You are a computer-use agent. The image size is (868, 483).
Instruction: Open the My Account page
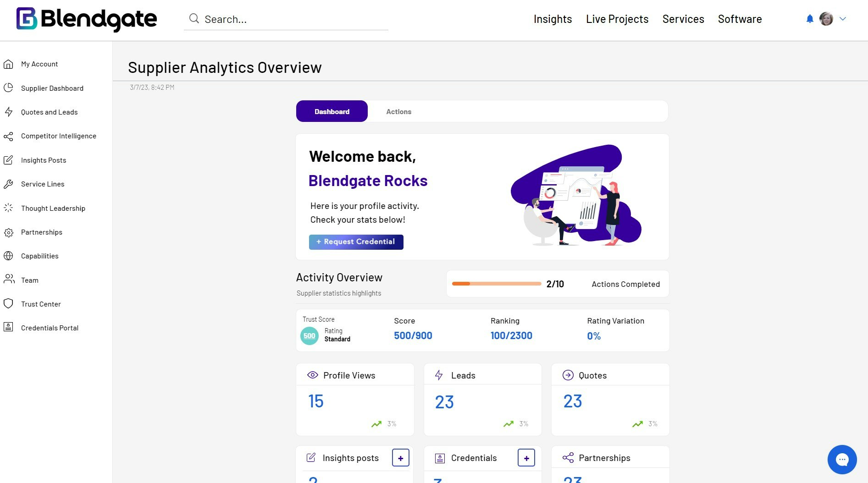(x=39, y=64)
